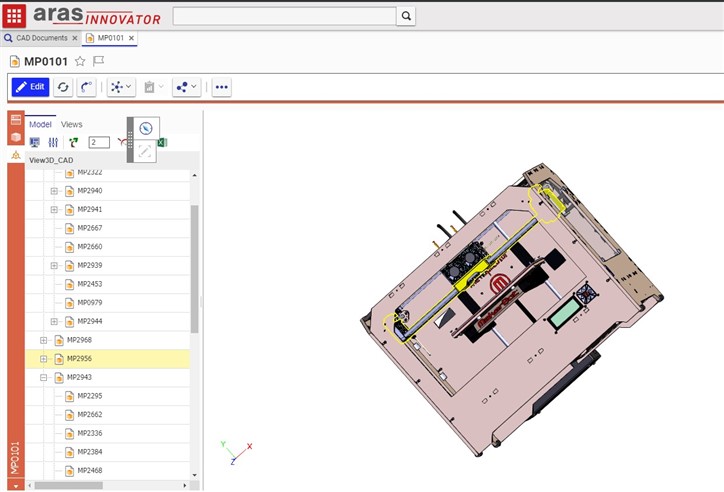724x492 pixels.
Task: Click the MP2968 document icon
Action: point(59,340)
